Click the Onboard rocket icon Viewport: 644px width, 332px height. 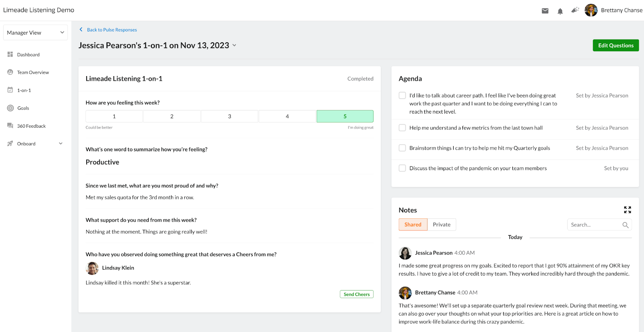tap(10, 143)
